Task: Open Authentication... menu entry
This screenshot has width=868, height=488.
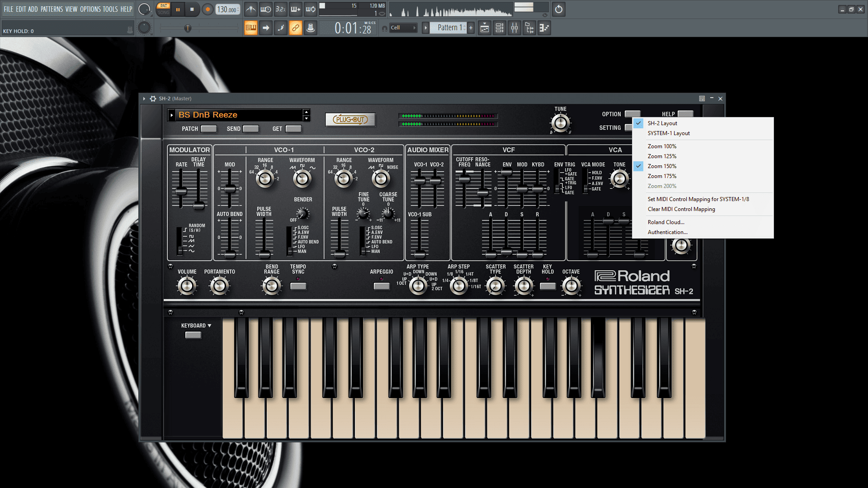Action: pyautogui.click(x=703, y=232)
